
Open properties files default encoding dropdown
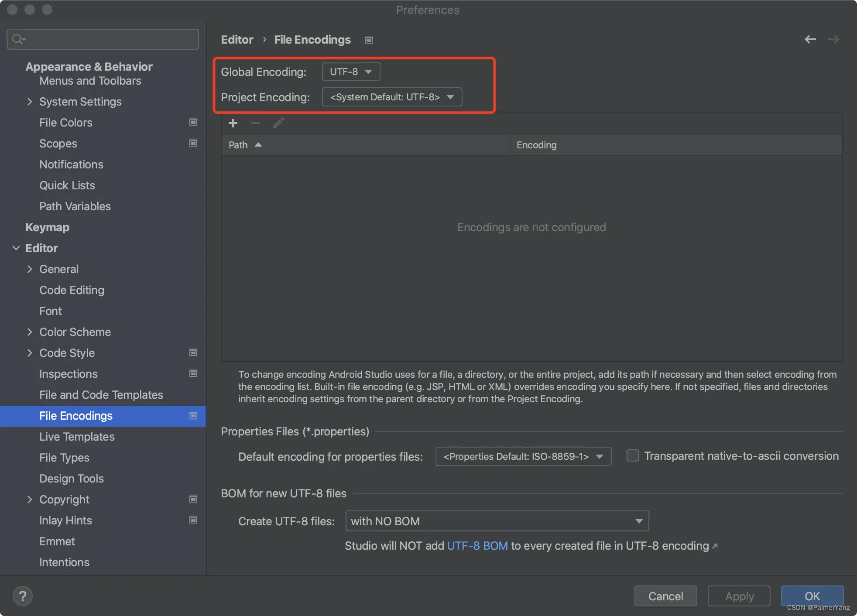coord(523,456)
